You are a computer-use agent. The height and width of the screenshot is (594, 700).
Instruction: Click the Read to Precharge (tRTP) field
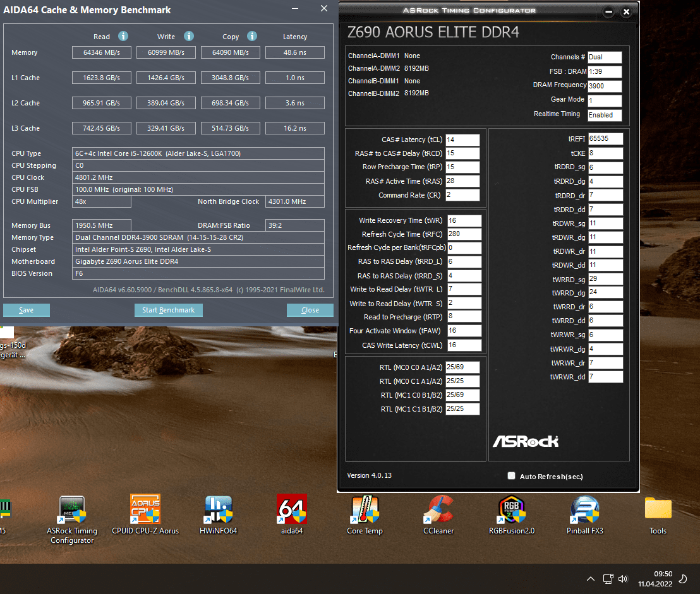point(464,317)
